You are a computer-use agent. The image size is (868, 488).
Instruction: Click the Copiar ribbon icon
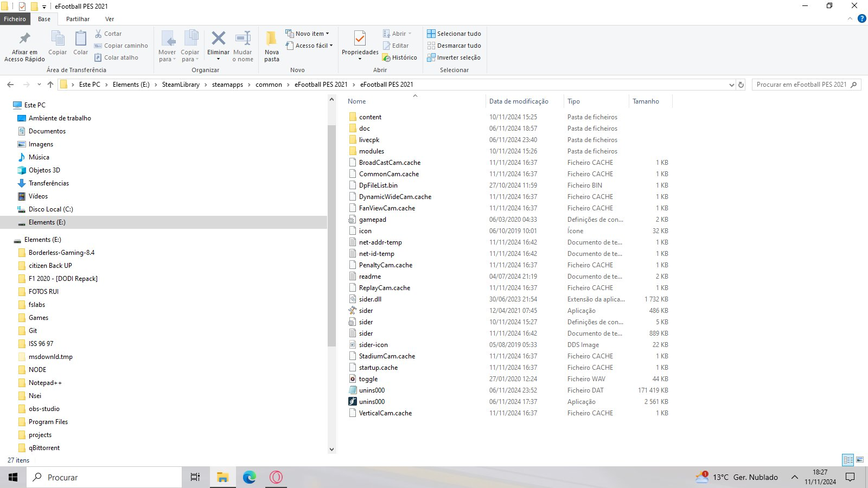click(58, 43)
